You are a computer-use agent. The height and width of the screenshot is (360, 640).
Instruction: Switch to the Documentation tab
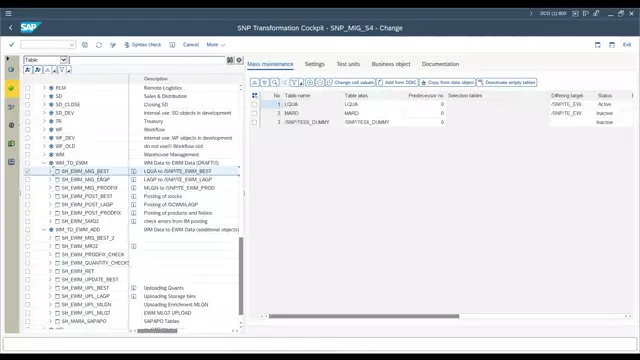[440, 64]
